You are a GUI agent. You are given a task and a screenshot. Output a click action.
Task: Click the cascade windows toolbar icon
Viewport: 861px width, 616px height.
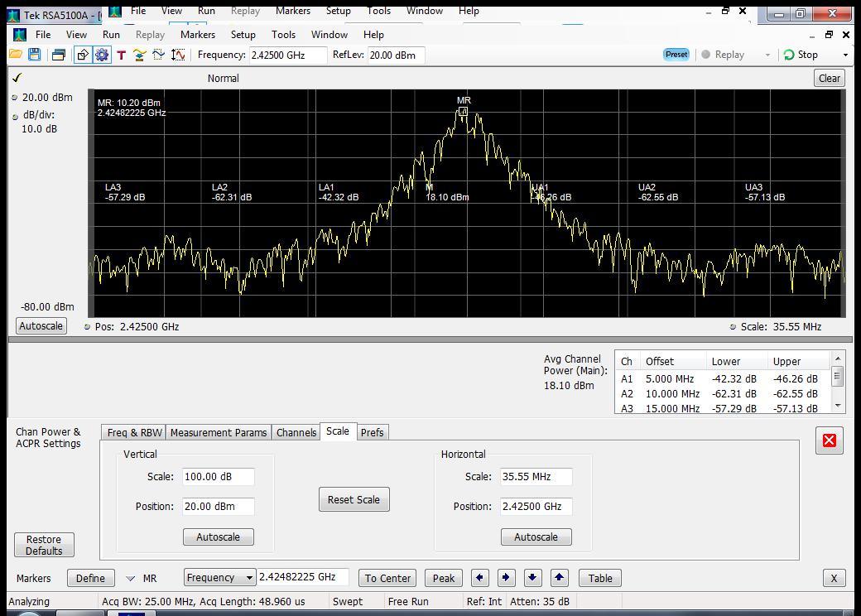pyautogui.click(x=58, y=55)
